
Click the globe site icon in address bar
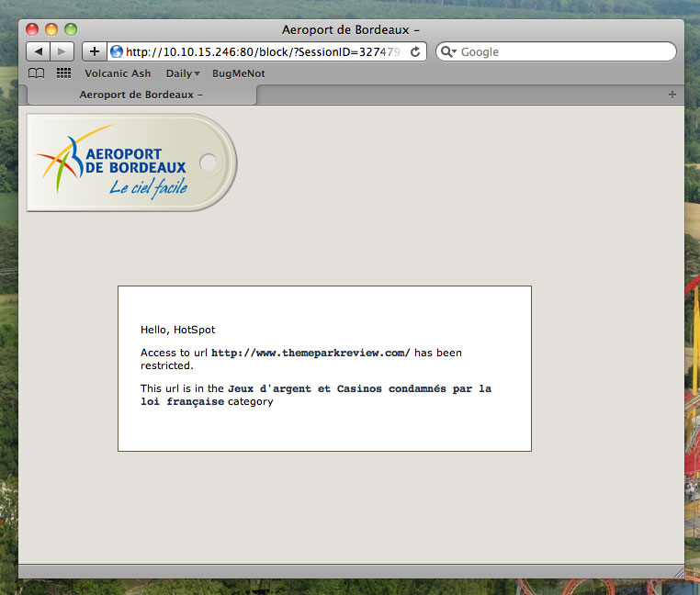coord(117,51)
